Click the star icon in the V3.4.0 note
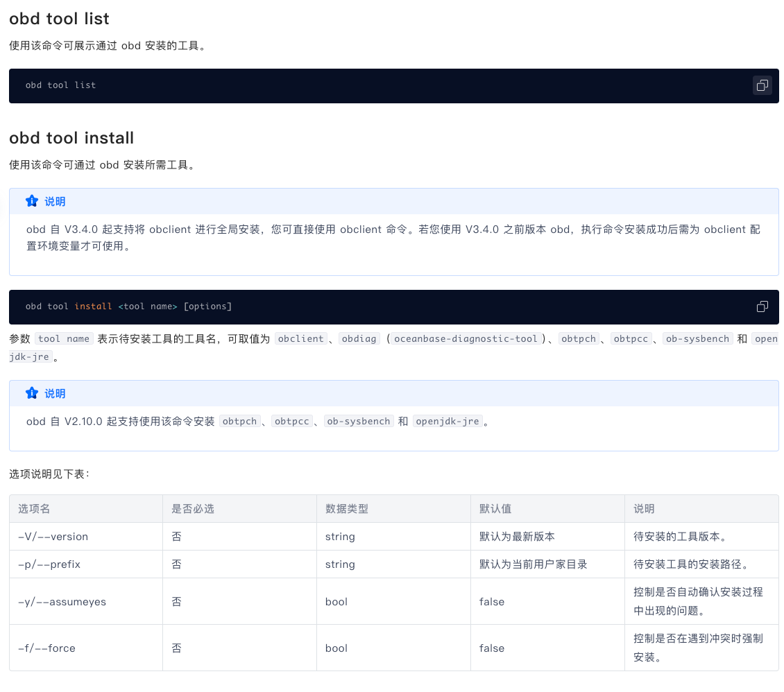This screenshot has width=784, height=692. pos(32,201)
